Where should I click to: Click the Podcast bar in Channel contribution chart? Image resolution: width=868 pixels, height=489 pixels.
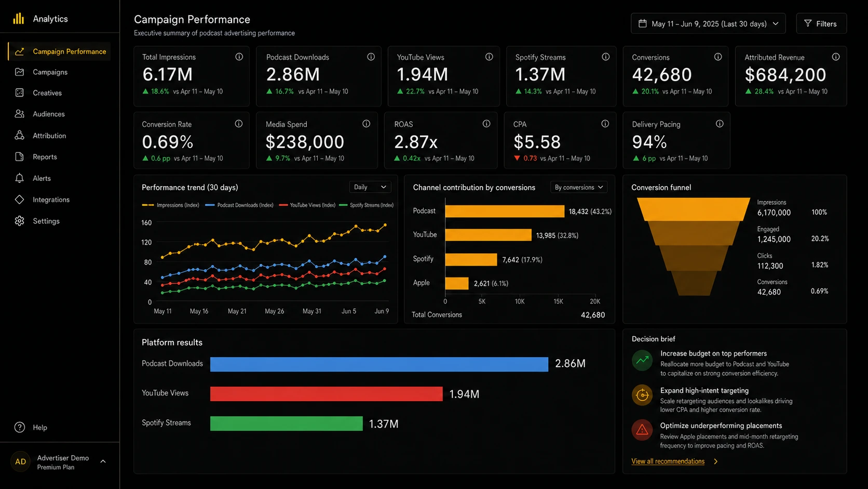pos(505,211)
